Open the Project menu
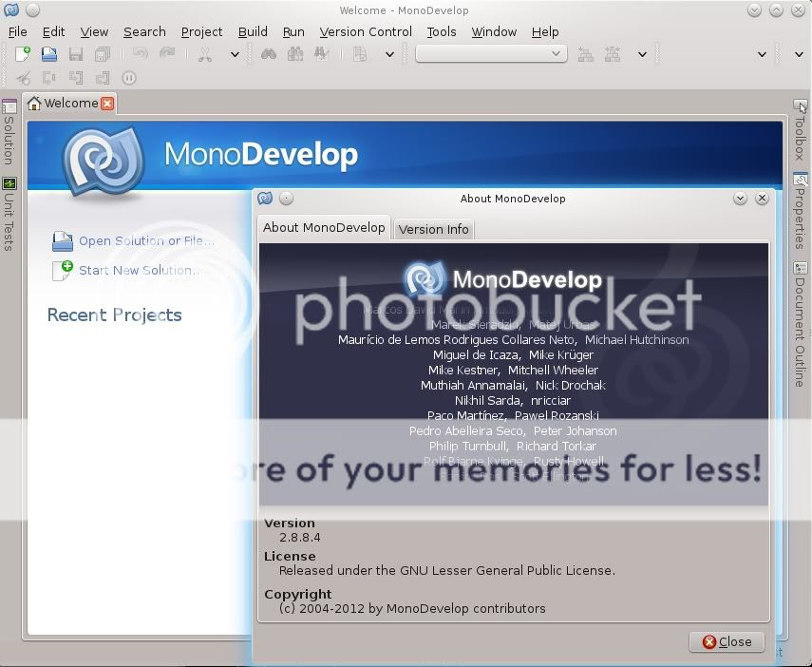812x667 pixels. (x=201, y=31)
